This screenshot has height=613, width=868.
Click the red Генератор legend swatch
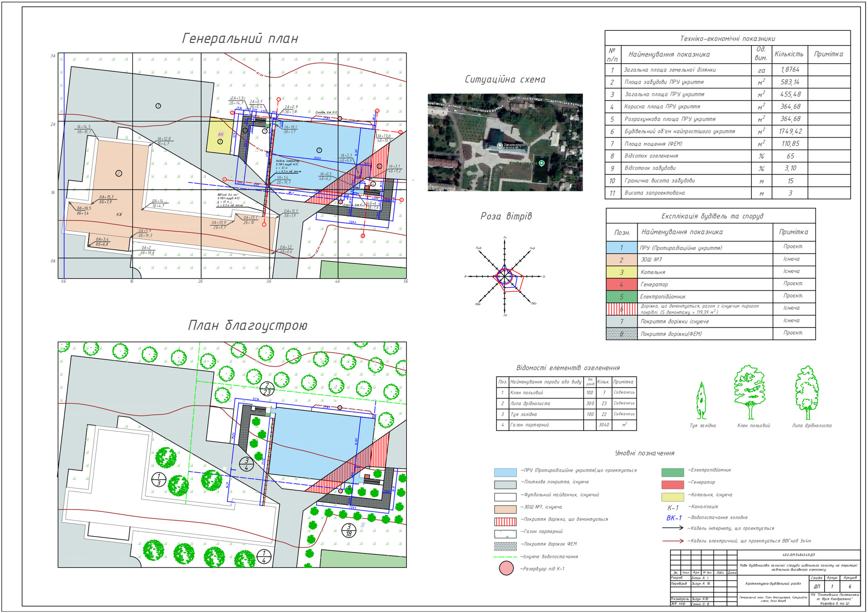coord(672,484)
